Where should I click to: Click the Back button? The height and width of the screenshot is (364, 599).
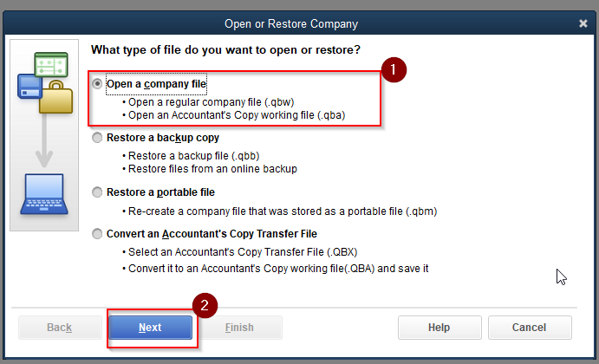pyautogui.click(x=60, y=328)
